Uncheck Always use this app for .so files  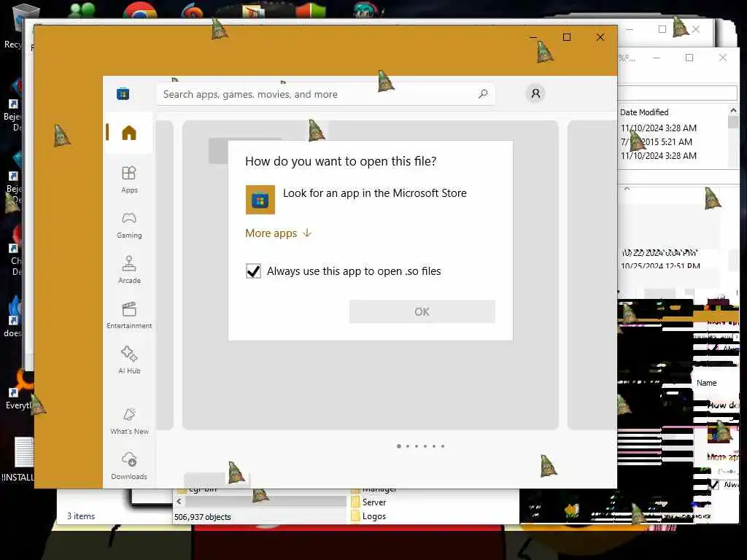[x=253, y=271]
